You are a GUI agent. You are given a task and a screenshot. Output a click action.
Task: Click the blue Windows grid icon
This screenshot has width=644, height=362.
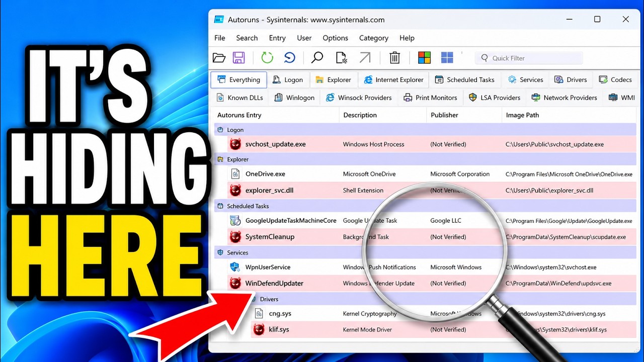[x=447, y=58]
